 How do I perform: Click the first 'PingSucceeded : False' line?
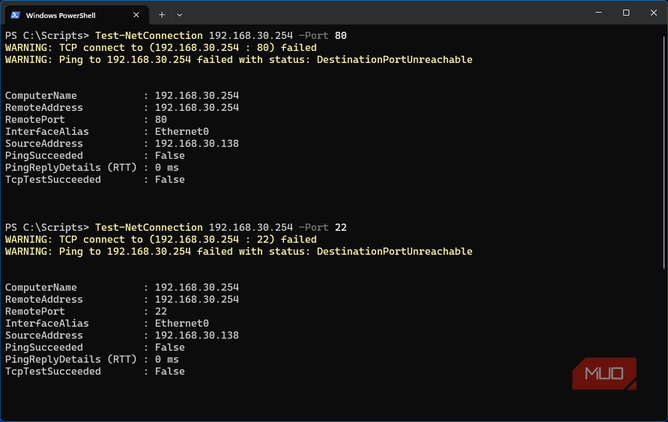(x=95, y=155)
